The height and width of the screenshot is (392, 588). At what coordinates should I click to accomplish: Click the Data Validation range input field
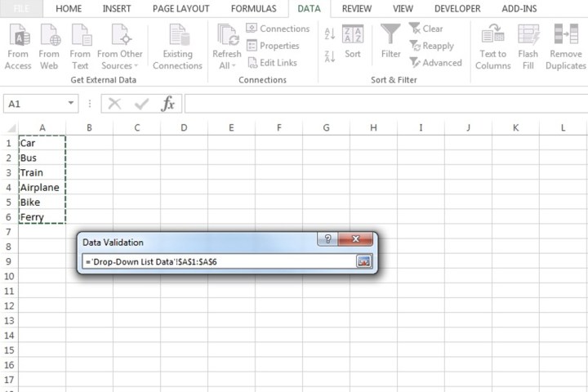216,261
